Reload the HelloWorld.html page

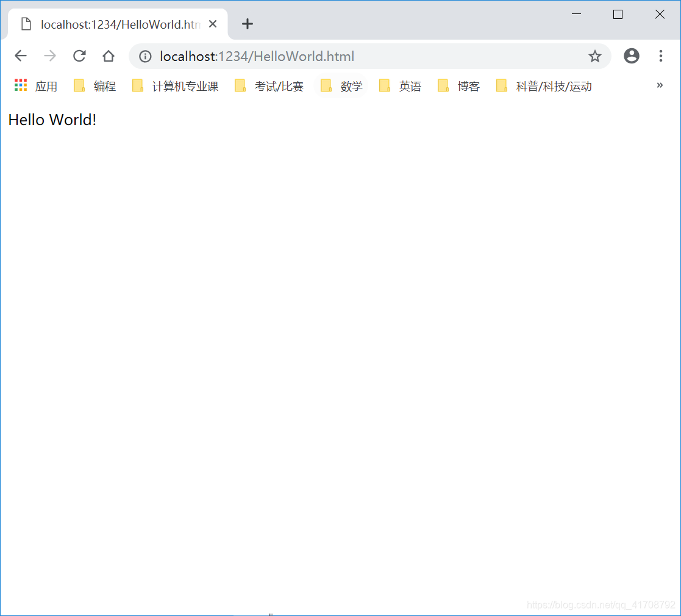tap(79, 56)
